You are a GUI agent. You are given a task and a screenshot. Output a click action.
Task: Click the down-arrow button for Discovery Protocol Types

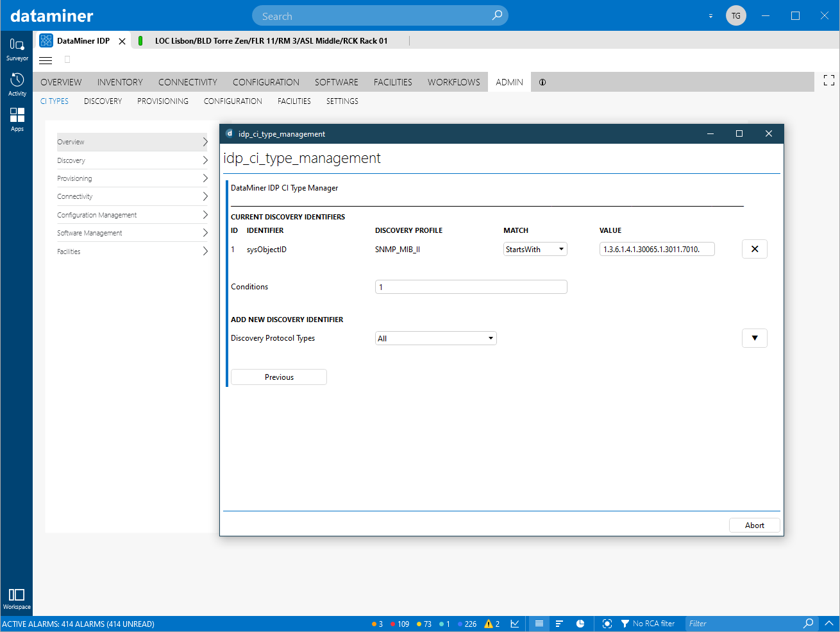pyautogui.click(x=755, y=338)
